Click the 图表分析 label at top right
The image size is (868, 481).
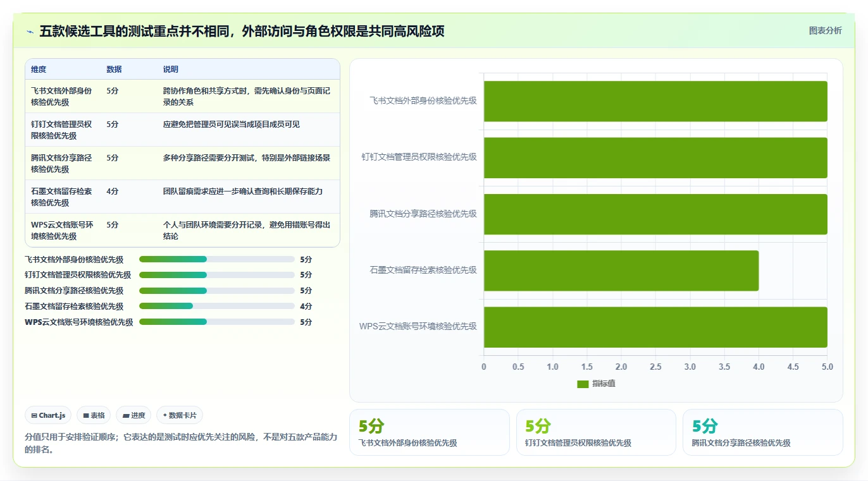(x=825, y=30)
